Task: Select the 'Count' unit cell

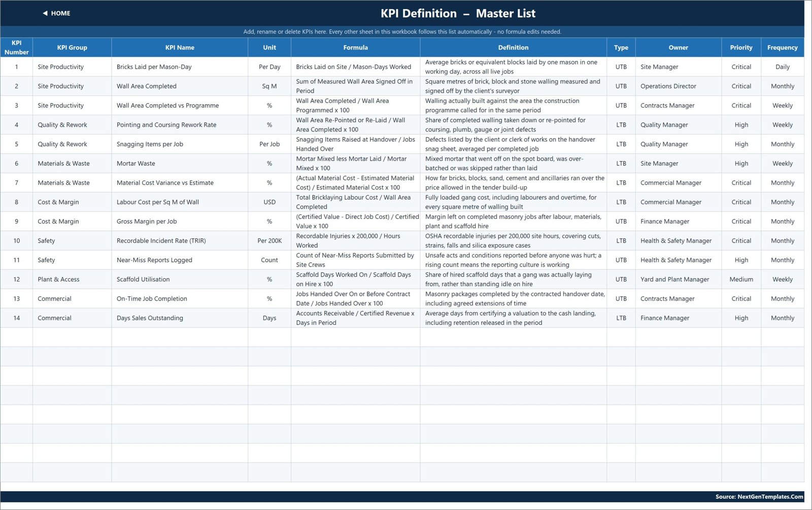Action: (269, 260)
